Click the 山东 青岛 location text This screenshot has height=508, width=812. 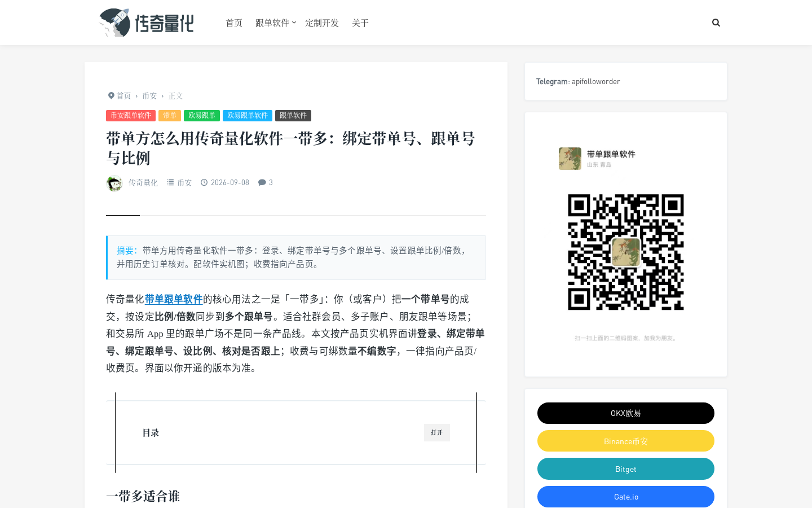pos(599,165)
